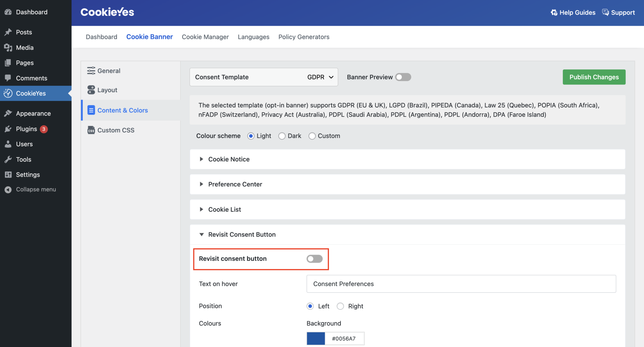Open the Policy Generators tab
Image resolution: width=644 pixels, height=347 pixels.
coord(304,37)
